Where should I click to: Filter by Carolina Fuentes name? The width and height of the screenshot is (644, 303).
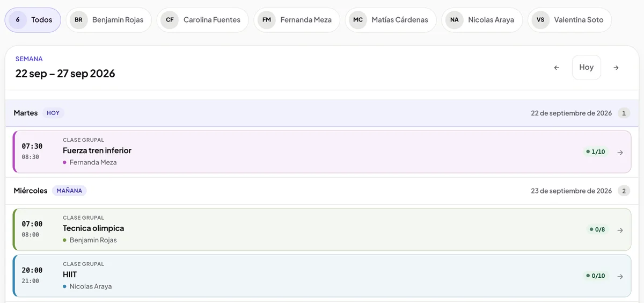(212, 20)
